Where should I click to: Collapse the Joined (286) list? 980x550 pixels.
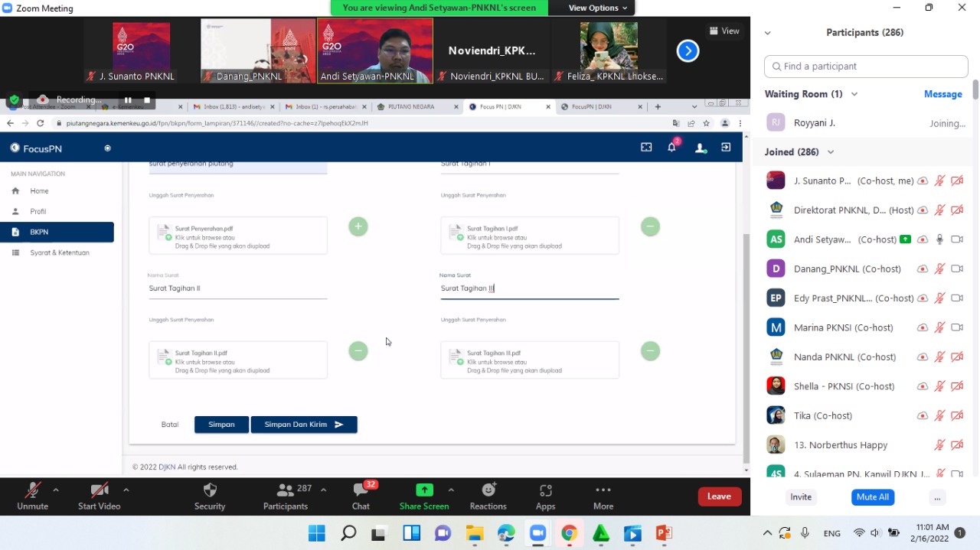point(831,152)
